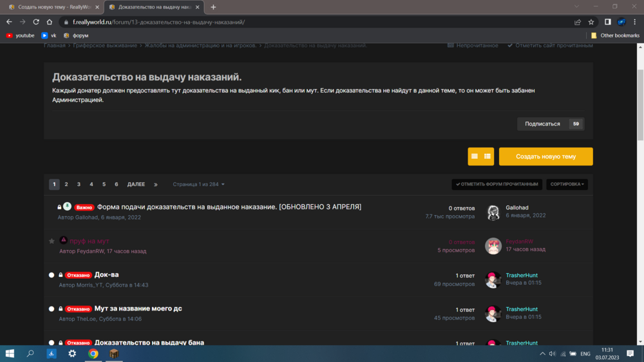
Task: Close the Создать новую тему browser tab
Action: pyautogui.click(x=97, y=7)
